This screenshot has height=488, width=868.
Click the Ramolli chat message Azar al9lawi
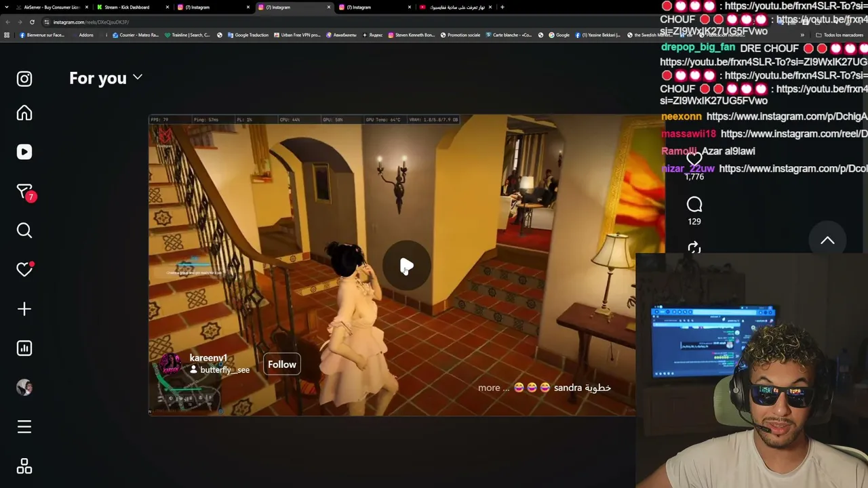pyautogui.click(x=728, y=151)
